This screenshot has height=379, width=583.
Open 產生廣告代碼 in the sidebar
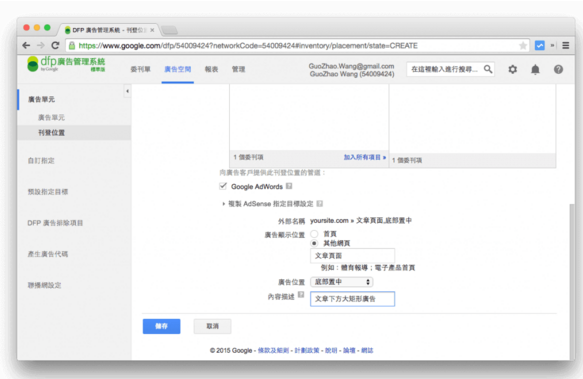(48, 254)
